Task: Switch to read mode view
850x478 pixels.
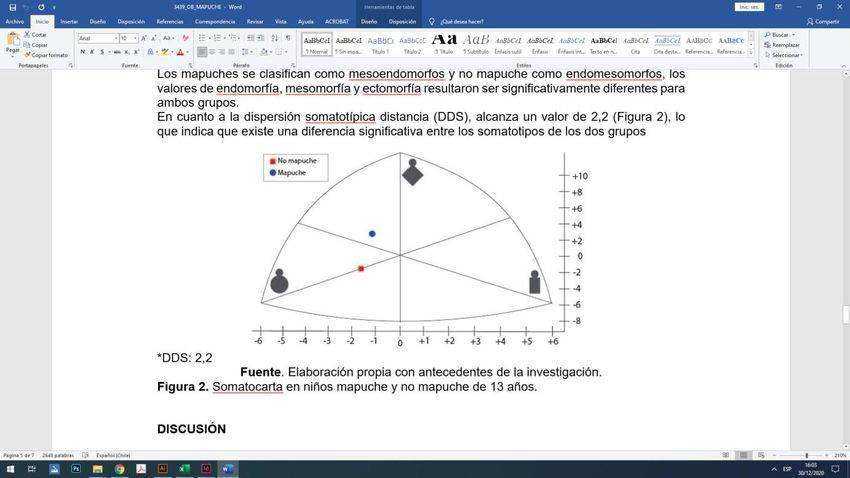Action: 726,455
